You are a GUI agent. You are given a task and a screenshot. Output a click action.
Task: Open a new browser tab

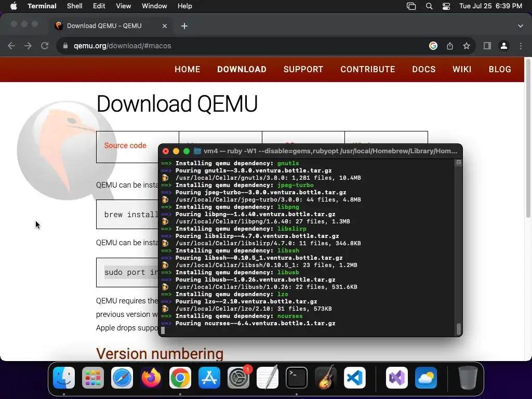pyautogui.click(x=184, y=26)
